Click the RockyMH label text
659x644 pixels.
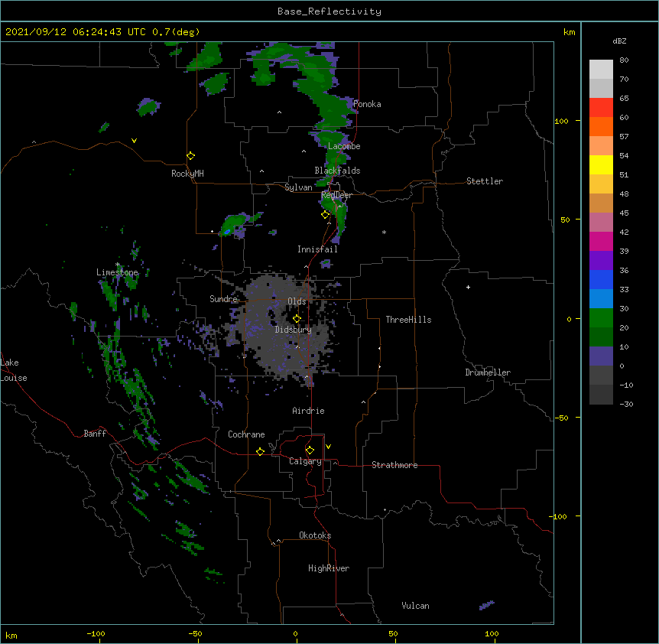point(187,174)
